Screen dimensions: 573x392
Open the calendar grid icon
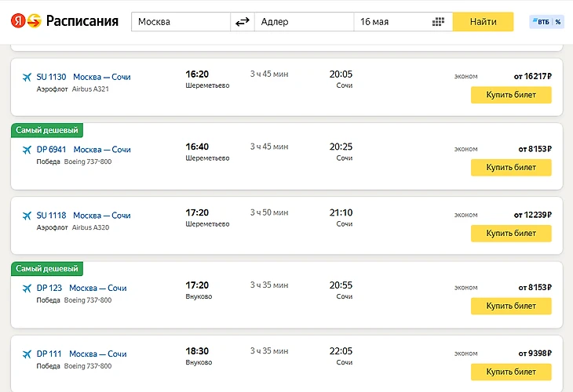pyautogui.click(x=439, y=22)
